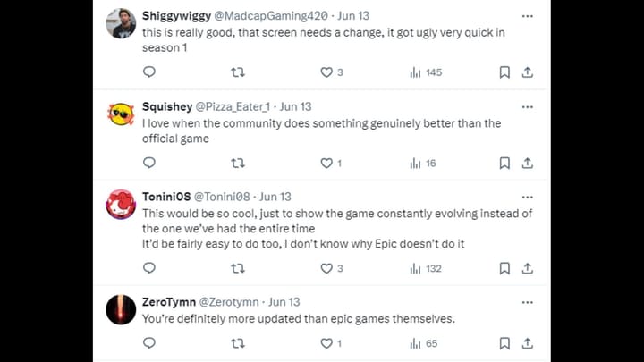Share Squishey's tweet

point(528,164)
